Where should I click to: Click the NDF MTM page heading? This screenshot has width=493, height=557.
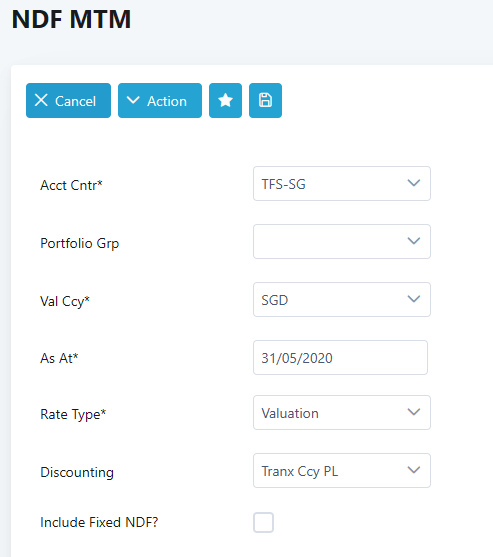pos(71,19)
